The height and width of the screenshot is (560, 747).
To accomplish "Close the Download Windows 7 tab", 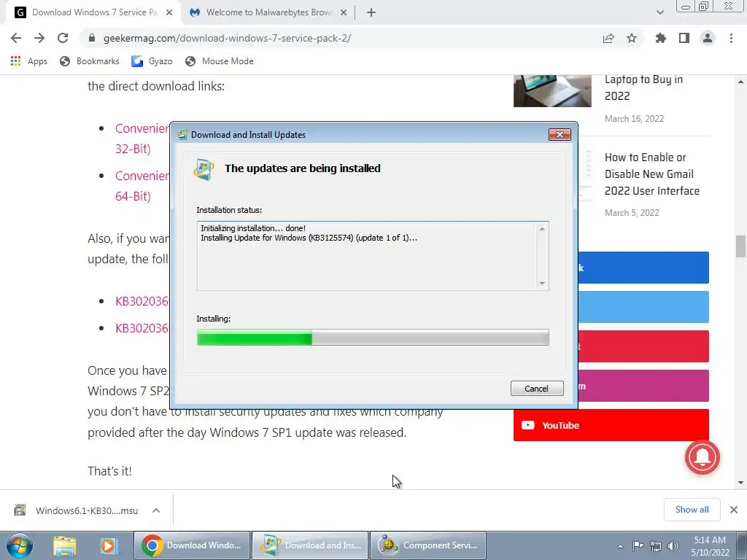I will click(x=169, y=12).
